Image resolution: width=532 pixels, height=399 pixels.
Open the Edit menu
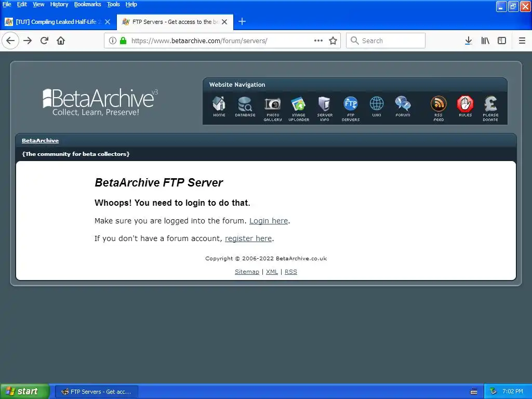click(x=22, y=4)
